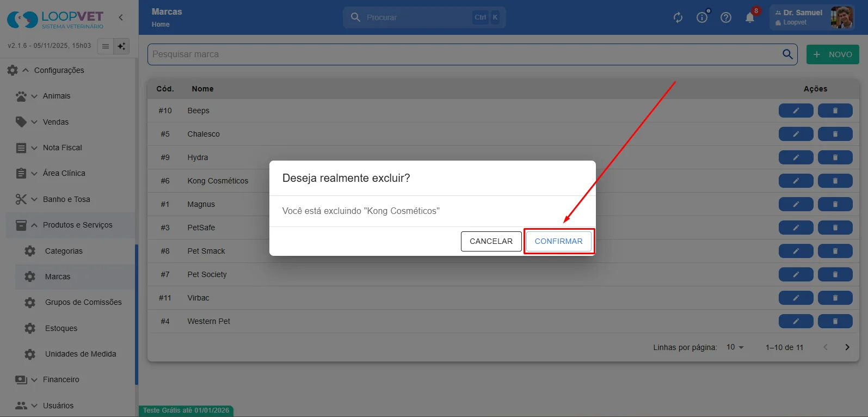Open the help question mark icon
The width and height of the screenshot is (868, 417).
click(726, 17)
